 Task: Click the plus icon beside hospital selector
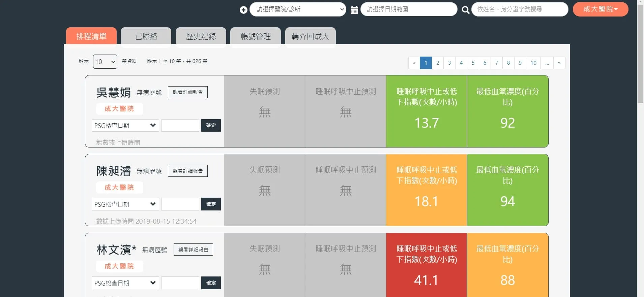243,10
